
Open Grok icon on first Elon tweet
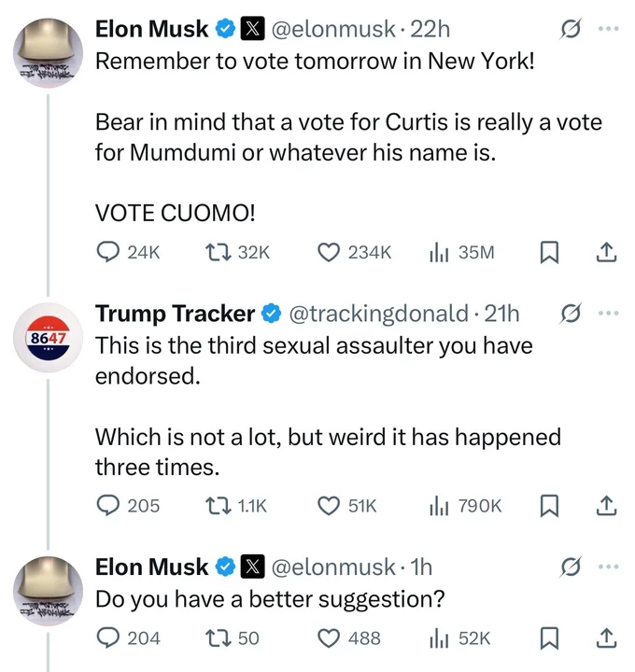click(566, 29)
